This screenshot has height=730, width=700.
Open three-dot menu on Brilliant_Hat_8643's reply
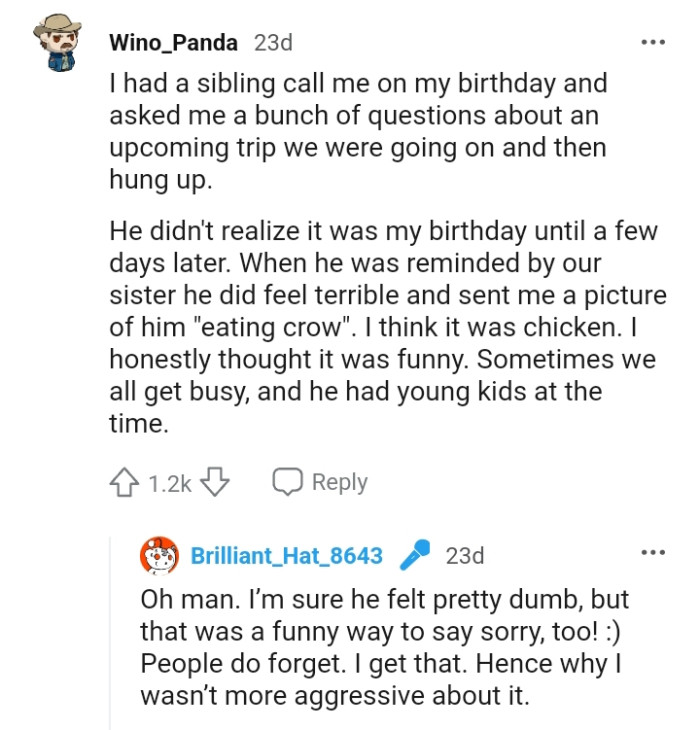tap(652, 553)
